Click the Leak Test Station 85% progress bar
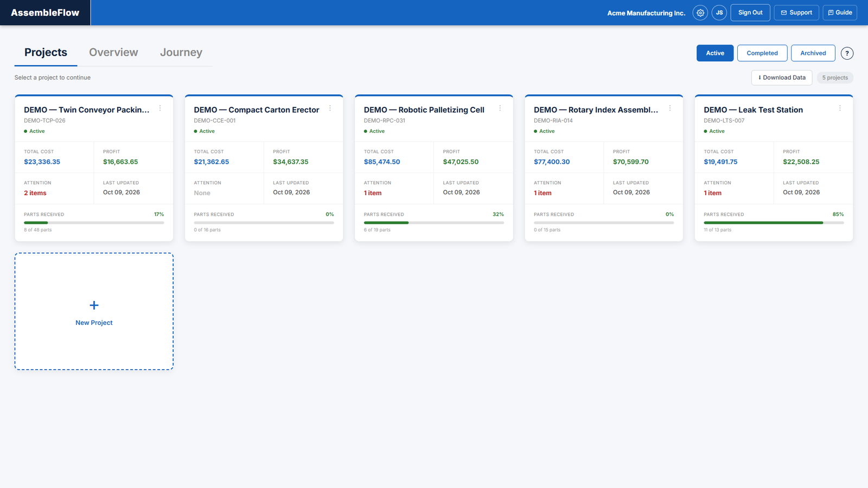 pos(774,222)
